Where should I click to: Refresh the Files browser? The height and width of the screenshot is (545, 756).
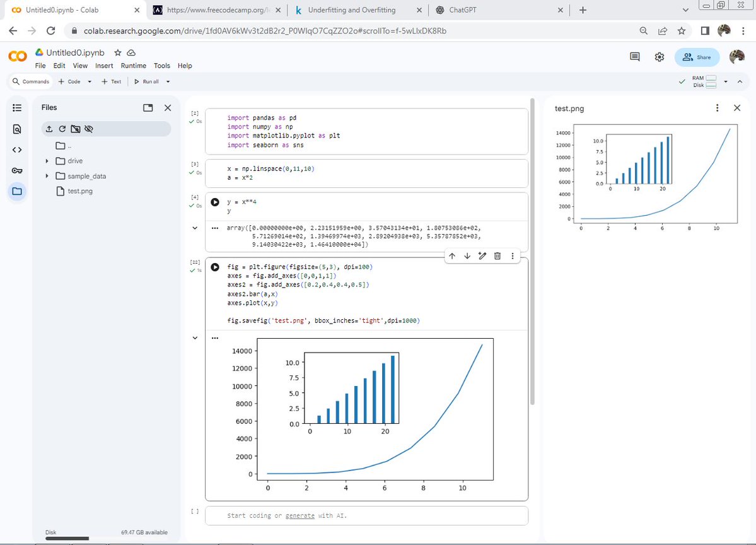click(x=62, y=129)
